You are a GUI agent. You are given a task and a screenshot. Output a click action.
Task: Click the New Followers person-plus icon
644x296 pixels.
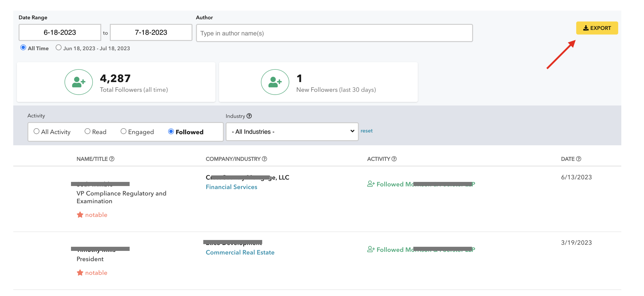(x=275, y=82)
